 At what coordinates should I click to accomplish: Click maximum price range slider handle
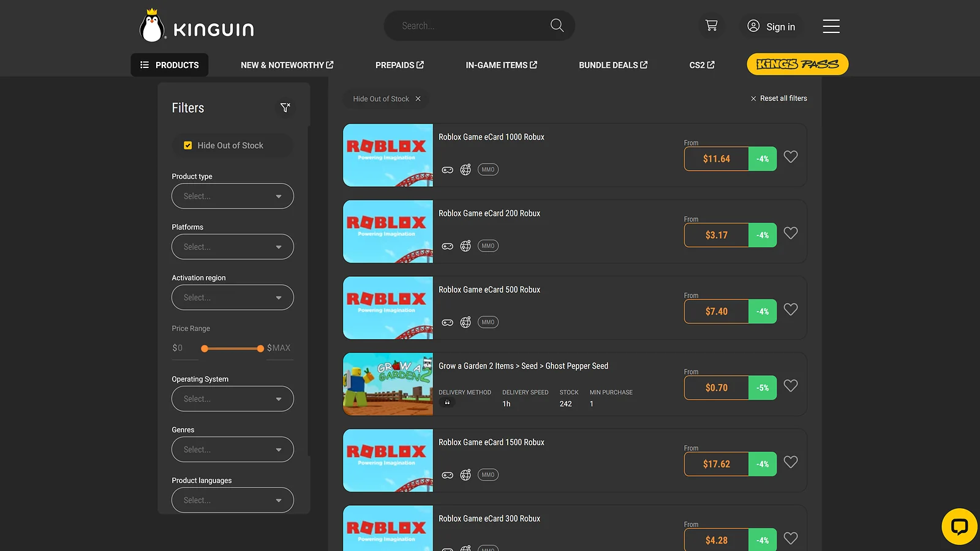tap(260, 348)
